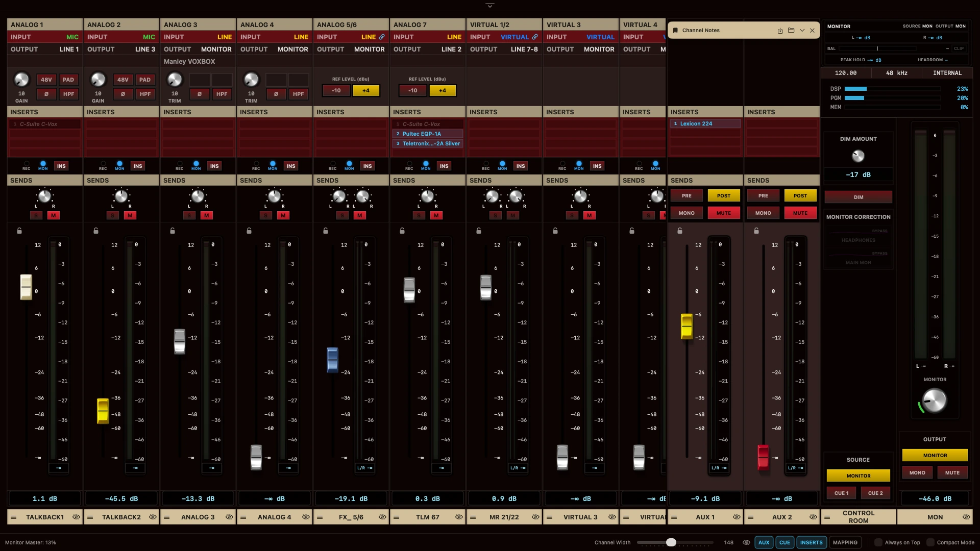Click the hidden-channels eye icon in bottom bar

[746, 542]
